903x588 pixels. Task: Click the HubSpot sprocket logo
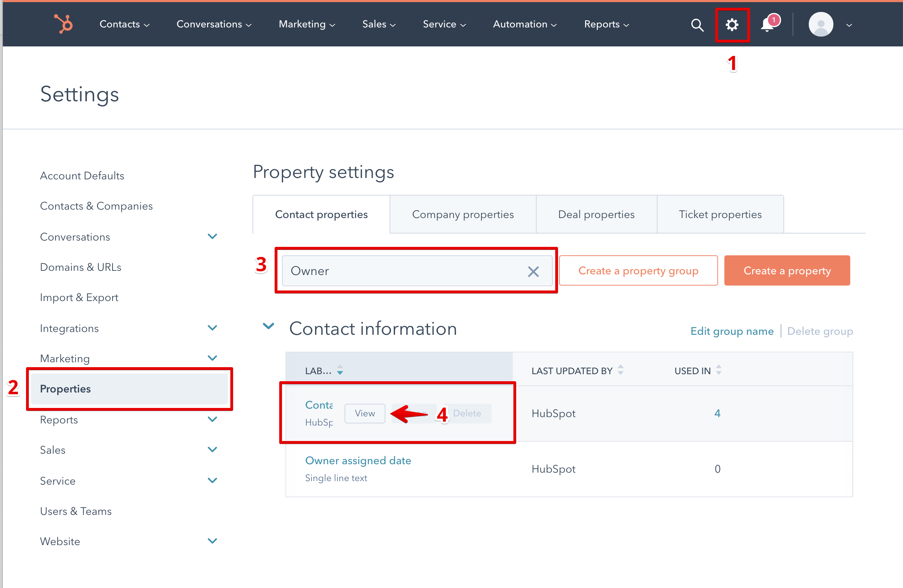tap(63, 24)
